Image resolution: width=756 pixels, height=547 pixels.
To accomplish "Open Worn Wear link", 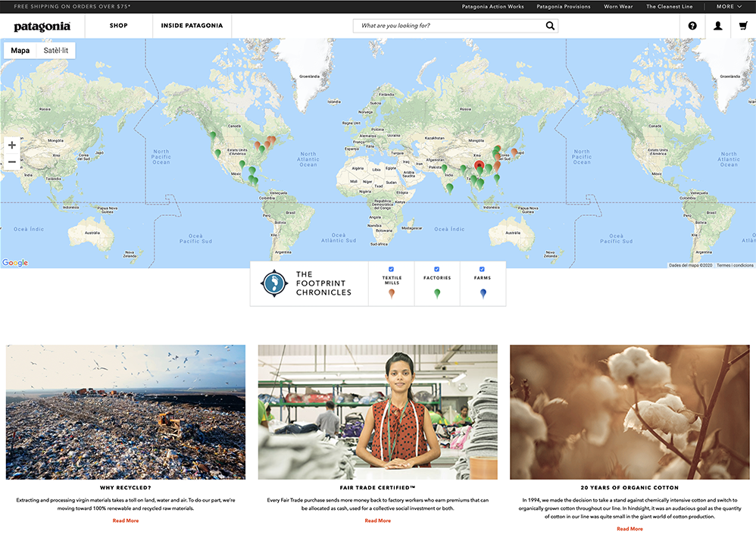I will click(x=618, y=6).
